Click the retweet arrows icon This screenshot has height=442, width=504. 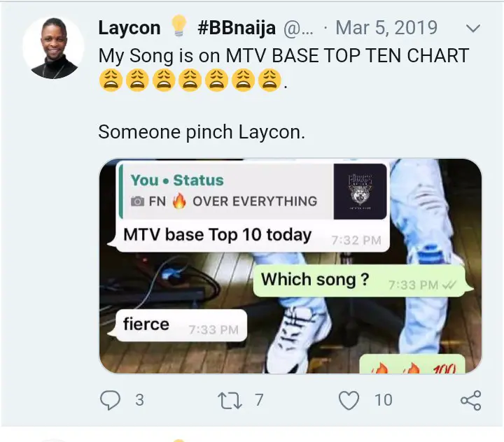click(x=230, y=400)
